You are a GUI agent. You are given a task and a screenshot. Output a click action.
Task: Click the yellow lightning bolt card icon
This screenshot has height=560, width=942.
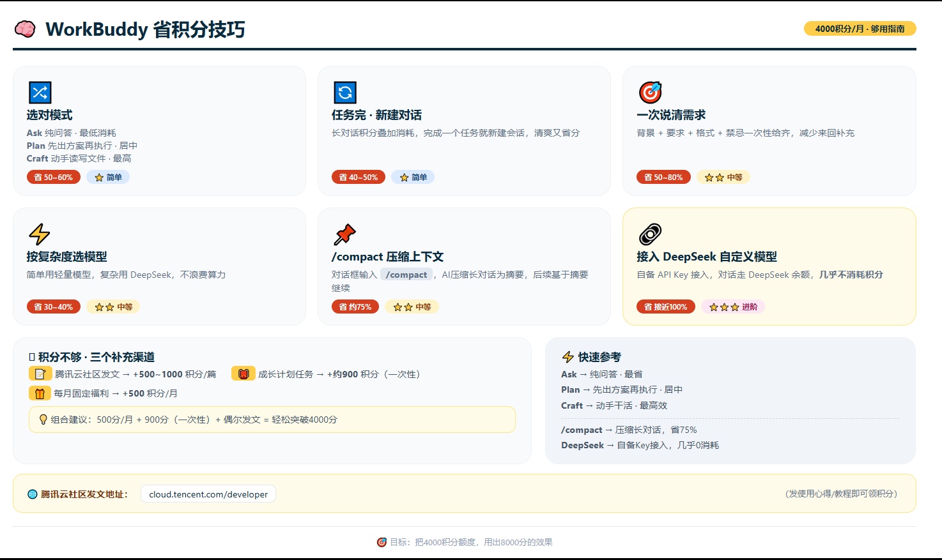tap(40, 234)
